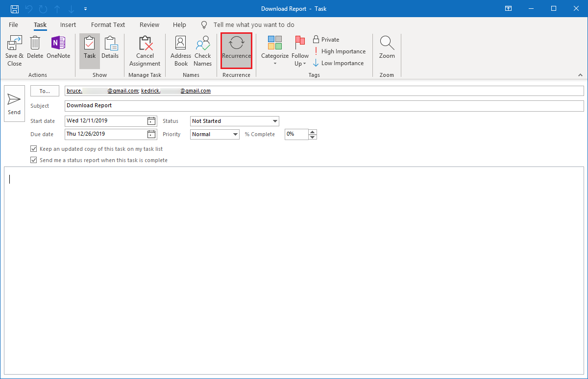Collapse the ribbon chevron

[580, 75]
